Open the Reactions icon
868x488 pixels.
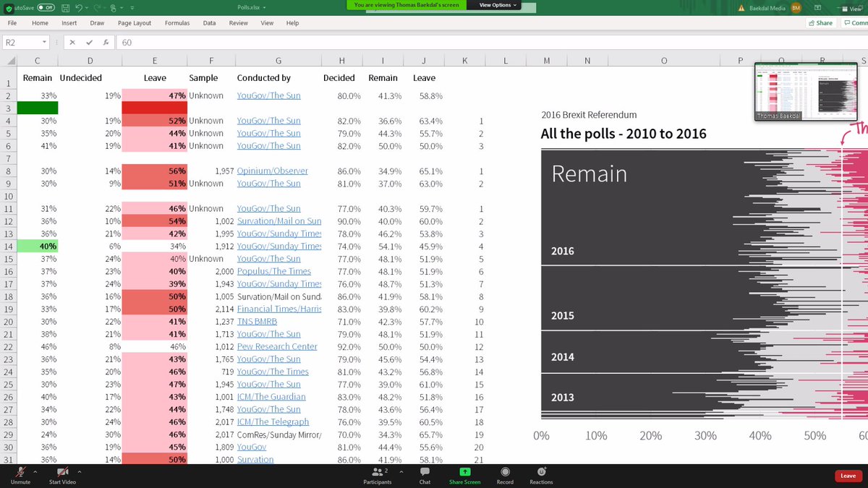coord(541,471)
